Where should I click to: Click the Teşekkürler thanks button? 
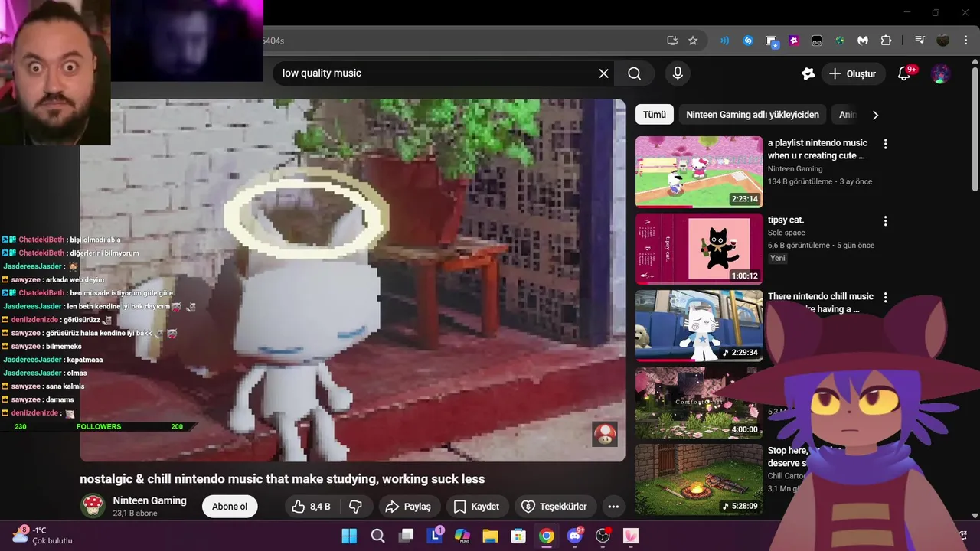pos(554,507)
